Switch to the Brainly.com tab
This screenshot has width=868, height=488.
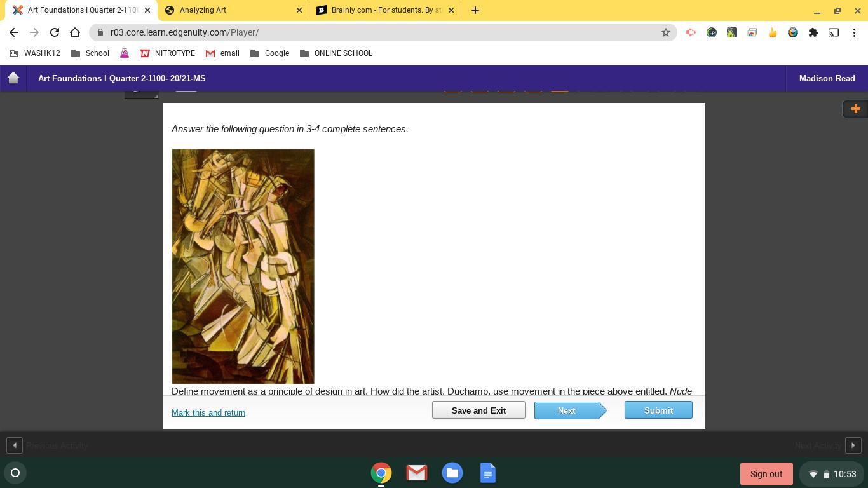pos(385,10)
